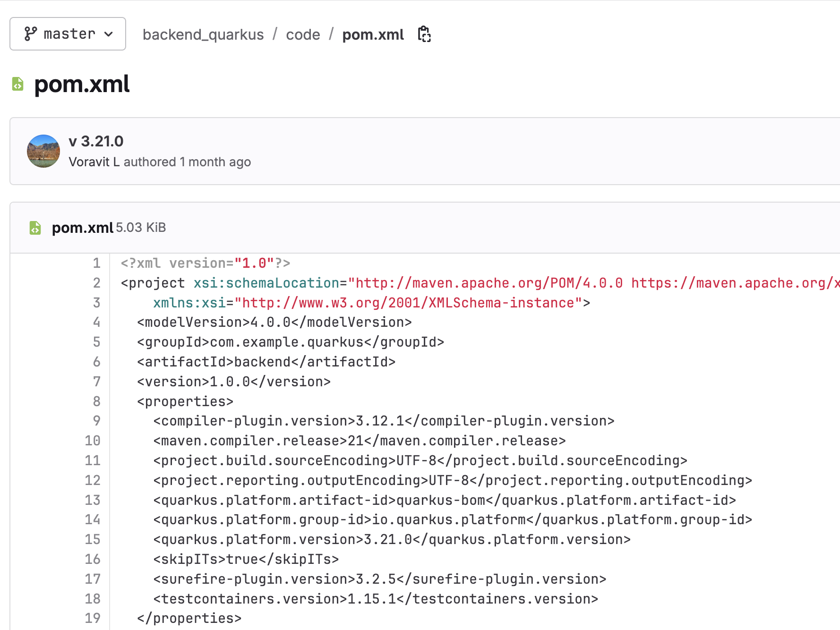Select line number 1
This screenshot has width=840, height=630.
coord(96,263)
